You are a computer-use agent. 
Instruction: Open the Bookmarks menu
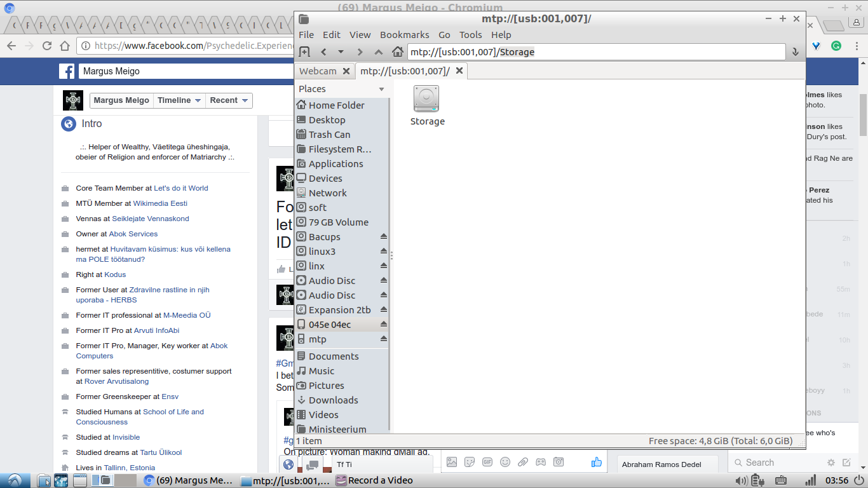[405, 35]
